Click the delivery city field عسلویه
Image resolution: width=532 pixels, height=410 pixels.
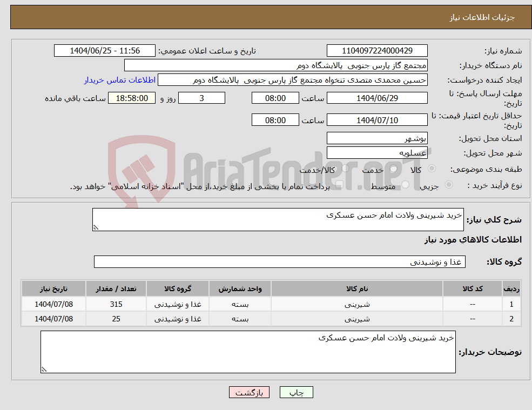(x=377, y=153)
